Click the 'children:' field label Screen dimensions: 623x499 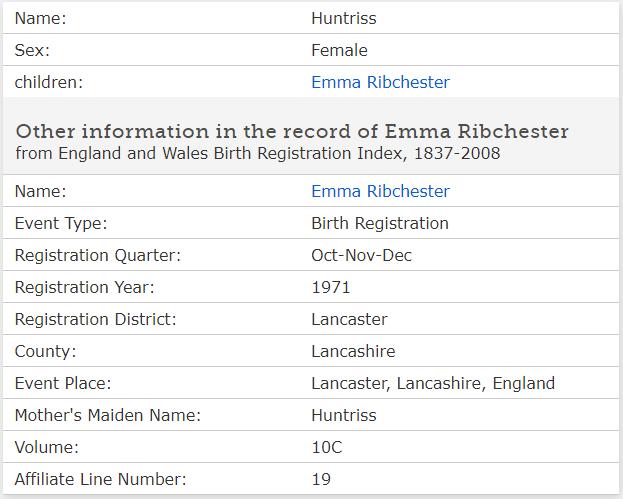click(x=49, y=82)
